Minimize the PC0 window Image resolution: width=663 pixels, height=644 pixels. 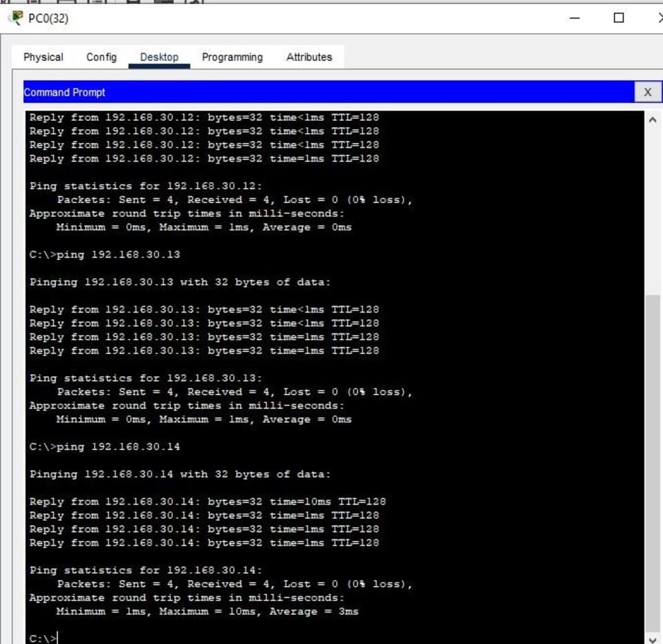click(575, 17)
